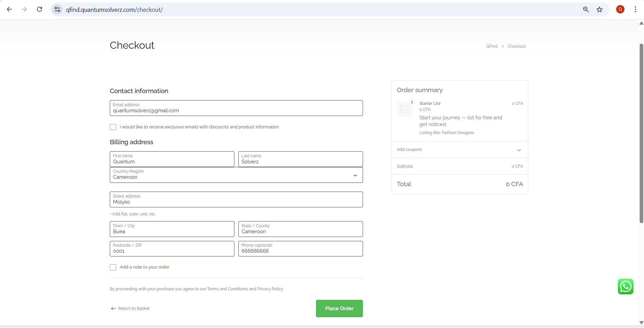Bookmark this page with the star icon

pos(599,9)
